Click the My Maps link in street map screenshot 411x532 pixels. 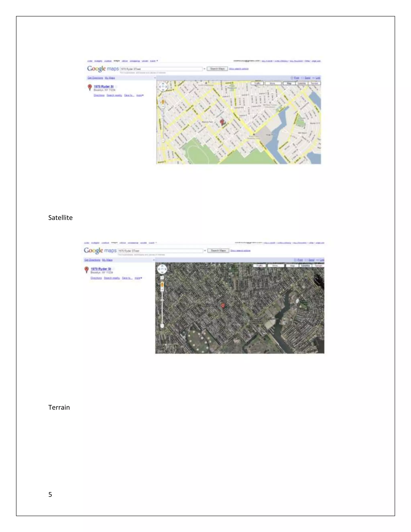click(x=110, y=78)
